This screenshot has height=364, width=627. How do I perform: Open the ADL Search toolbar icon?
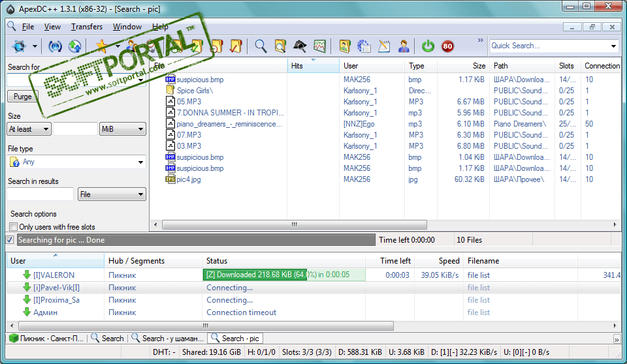280,46
